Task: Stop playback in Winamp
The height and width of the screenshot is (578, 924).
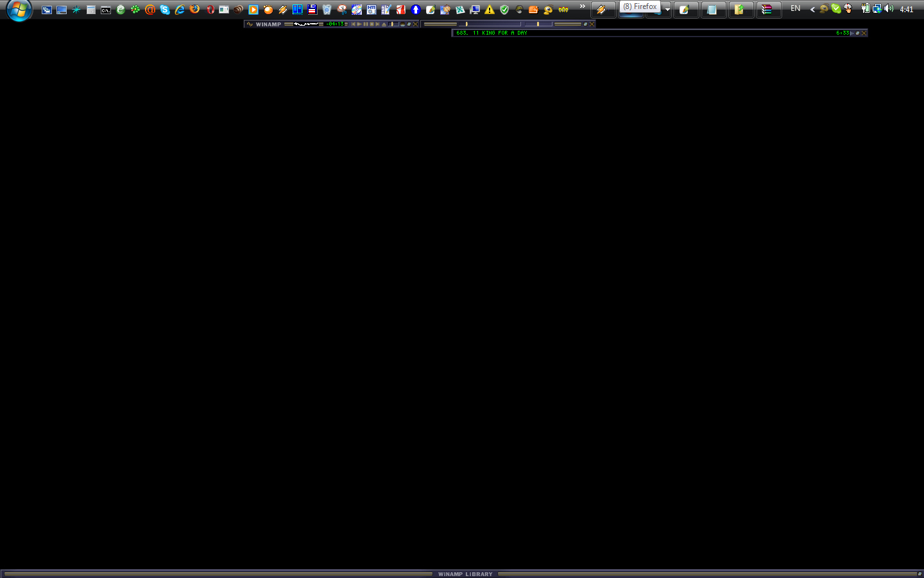Action: [x=372, y=24]
